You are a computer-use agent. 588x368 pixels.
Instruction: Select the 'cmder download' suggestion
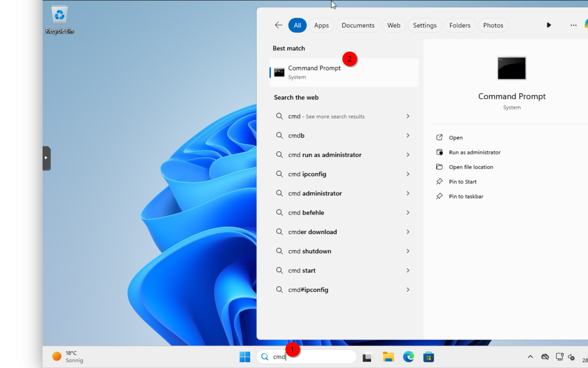[344, 232]
